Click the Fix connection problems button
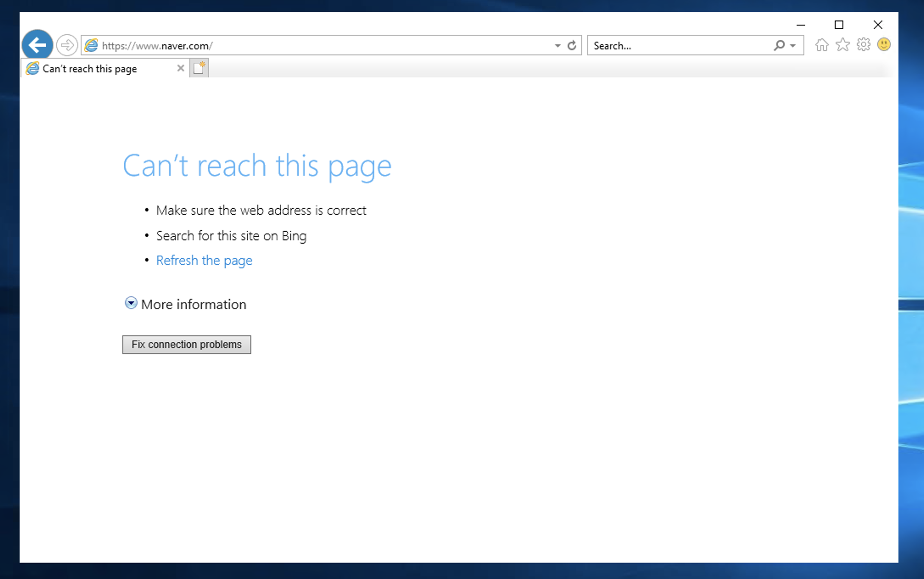 pos(187,344)
